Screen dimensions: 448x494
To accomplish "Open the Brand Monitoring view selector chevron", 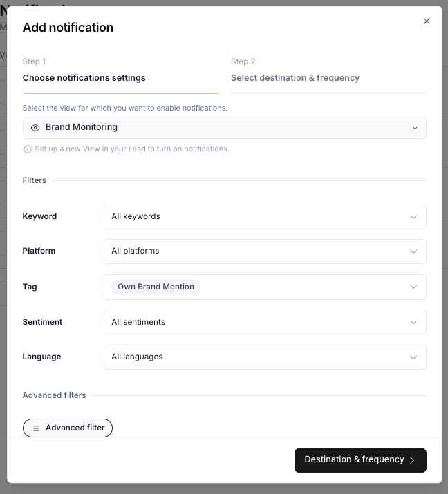I will (x=415, y=128).
